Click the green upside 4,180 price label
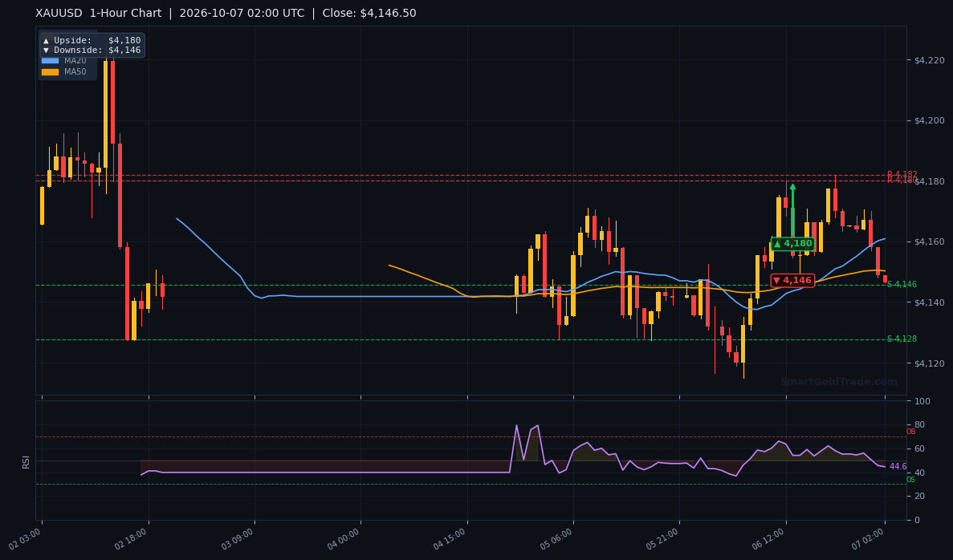 (x=792, y=244)
